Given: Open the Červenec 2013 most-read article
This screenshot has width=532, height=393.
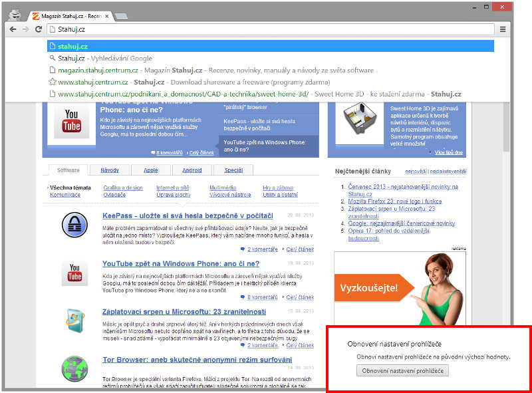Looking at the screenshot, I should (x=403, y=190).
